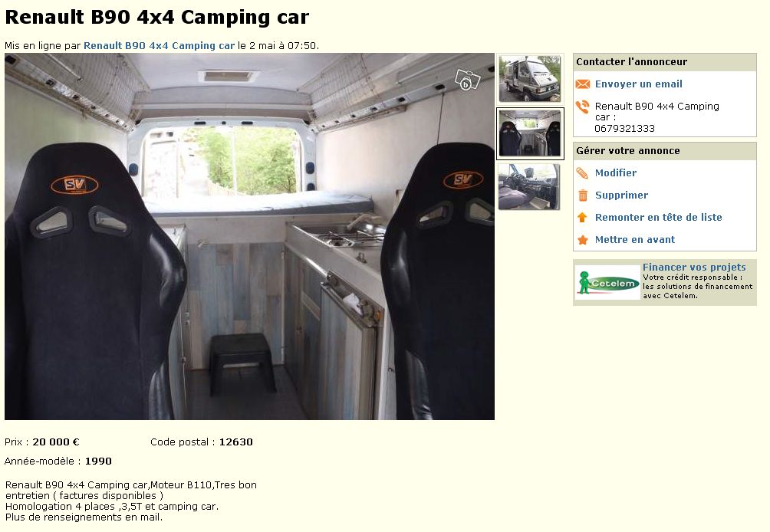Open the Envoyer un email link
The width and height of the screenshot is (770, 532).
tap(638, 84)
